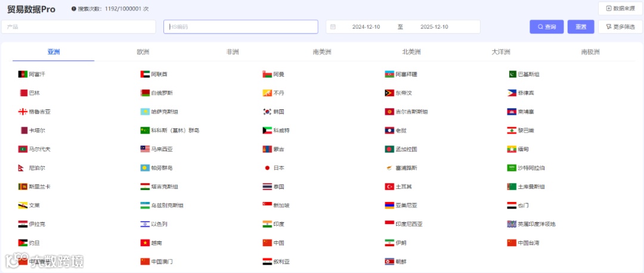Select the end date 2025-12-10
644x273 pixels.
pos(434,27)
